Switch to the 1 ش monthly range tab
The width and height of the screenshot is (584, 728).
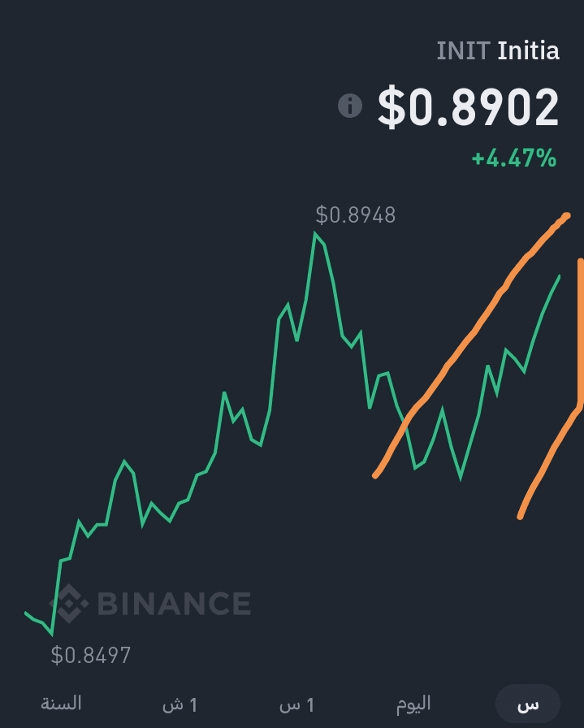(x=180, y=704)
